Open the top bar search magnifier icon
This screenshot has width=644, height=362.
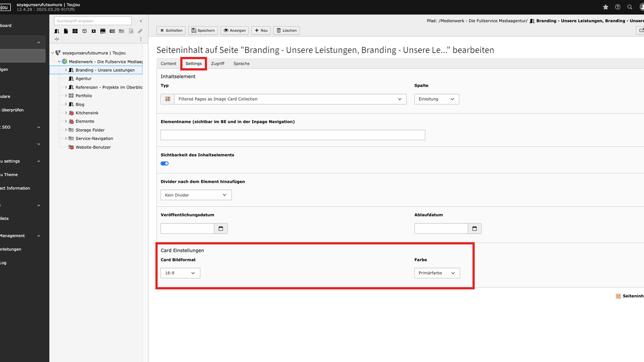pyautogui.click(x=630, y=7)
